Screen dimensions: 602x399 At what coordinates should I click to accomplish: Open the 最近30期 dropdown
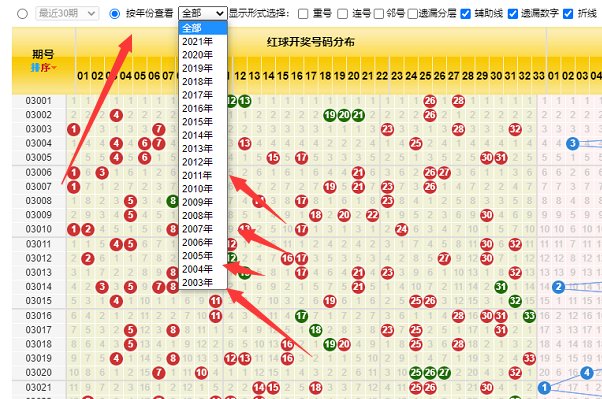67,13
